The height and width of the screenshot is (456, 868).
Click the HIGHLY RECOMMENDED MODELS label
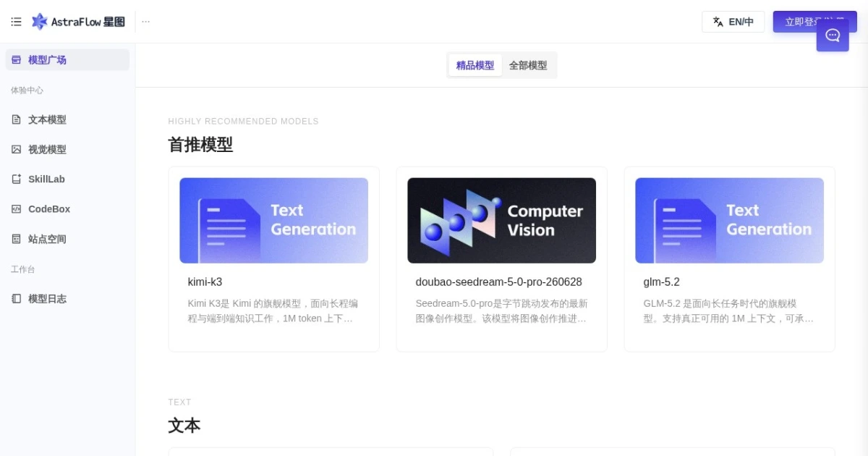pyautogui.click(x=243, y=122)
